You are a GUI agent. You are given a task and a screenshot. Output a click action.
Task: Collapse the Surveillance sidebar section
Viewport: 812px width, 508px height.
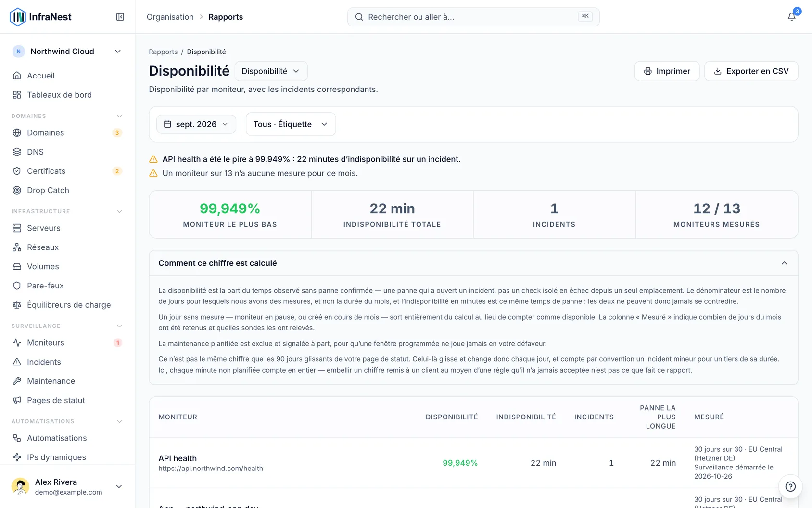point(120,326)
